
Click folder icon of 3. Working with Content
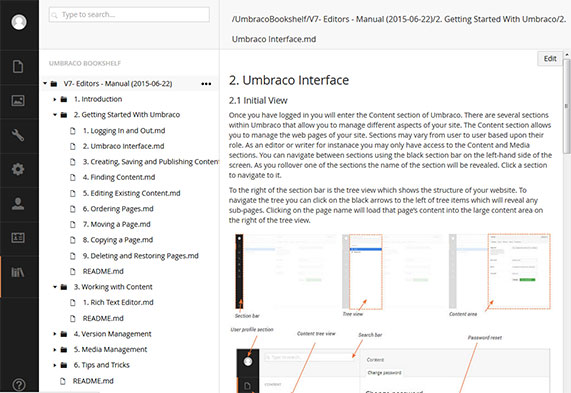[64, 287]
